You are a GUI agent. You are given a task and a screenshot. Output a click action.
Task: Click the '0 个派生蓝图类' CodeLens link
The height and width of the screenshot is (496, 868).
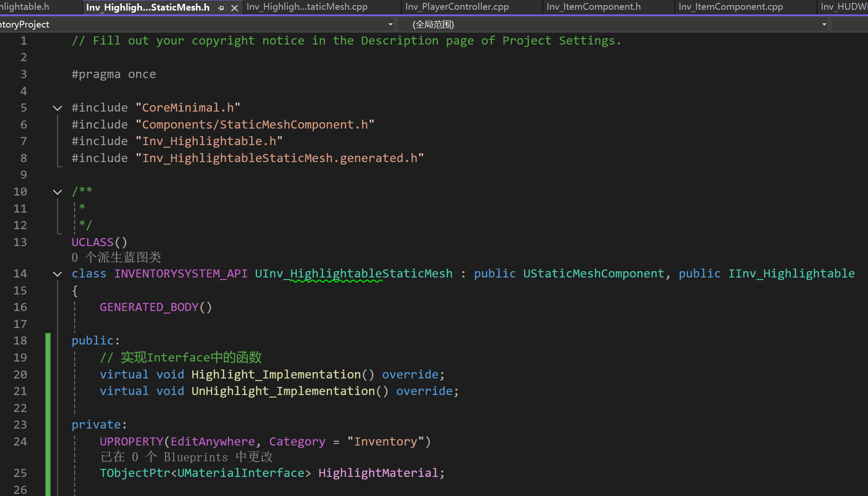[116, 258]
